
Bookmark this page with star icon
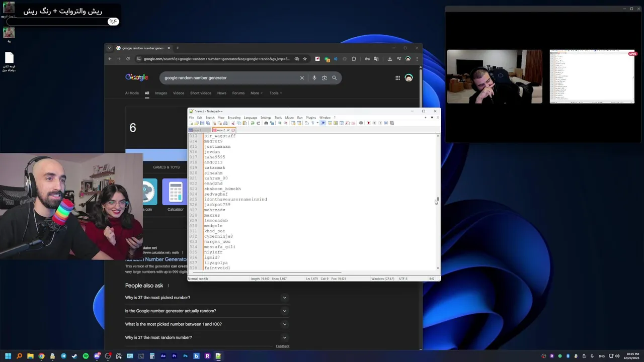(305, 59)
